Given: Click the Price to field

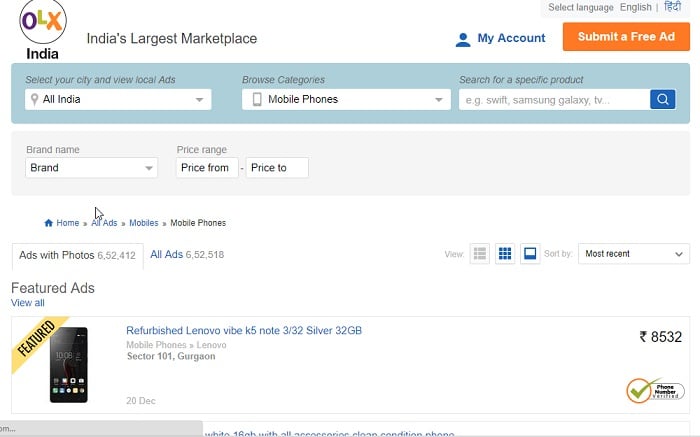Looking at the screenshot, I should (x=277, y=168).
